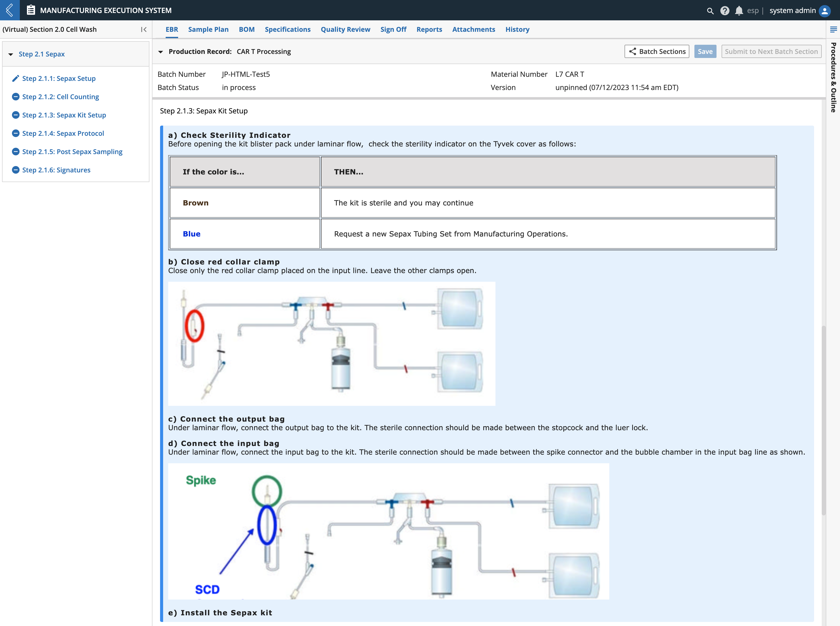The height and width of the screenshot is (626, 840).
Task: Click the Spike and SCD diagram image
Action: (x=388, y=531)
